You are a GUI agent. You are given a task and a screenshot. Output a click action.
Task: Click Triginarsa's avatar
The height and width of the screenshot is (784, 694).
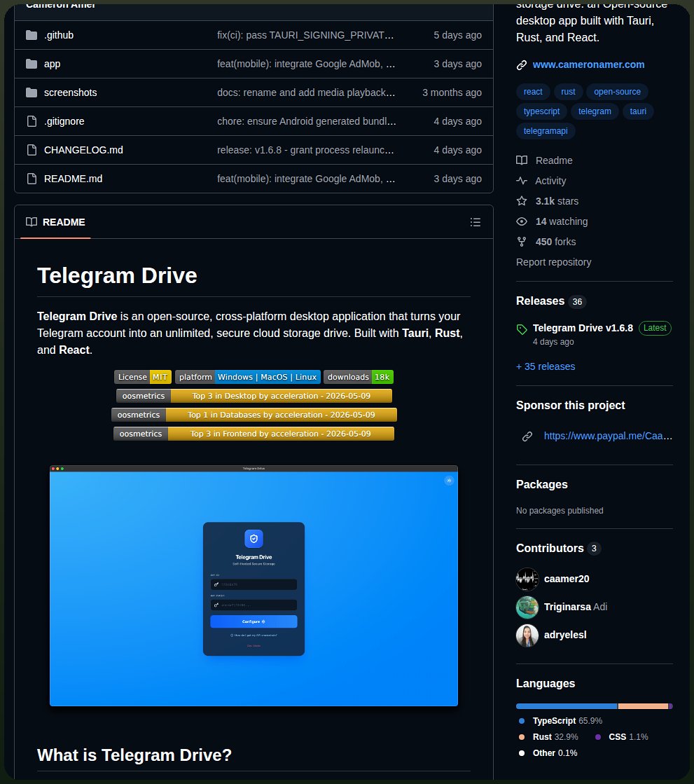[x=527, y=607]
